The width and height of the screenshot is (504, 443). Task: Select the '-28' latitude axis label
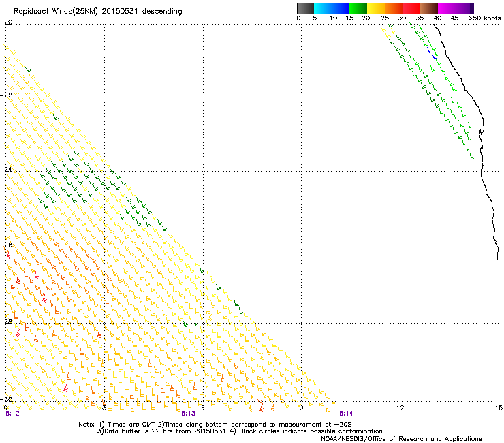6,322
